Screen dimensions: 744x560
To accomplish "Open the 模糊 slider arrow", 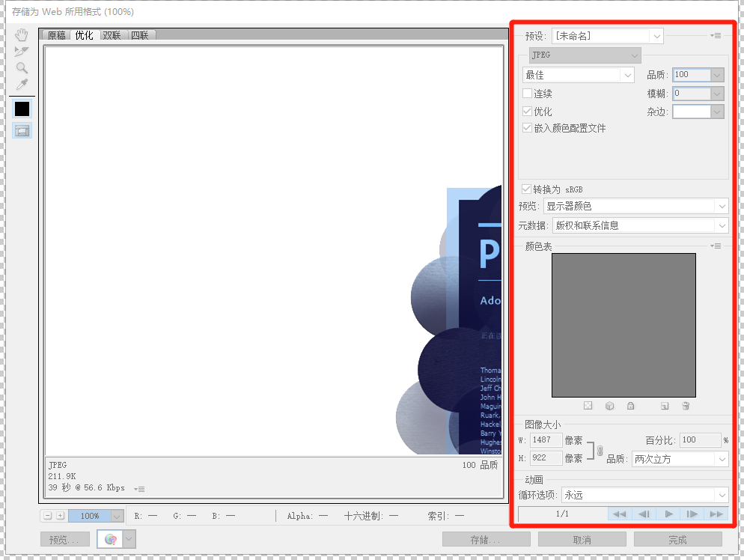I will [717, 94].
